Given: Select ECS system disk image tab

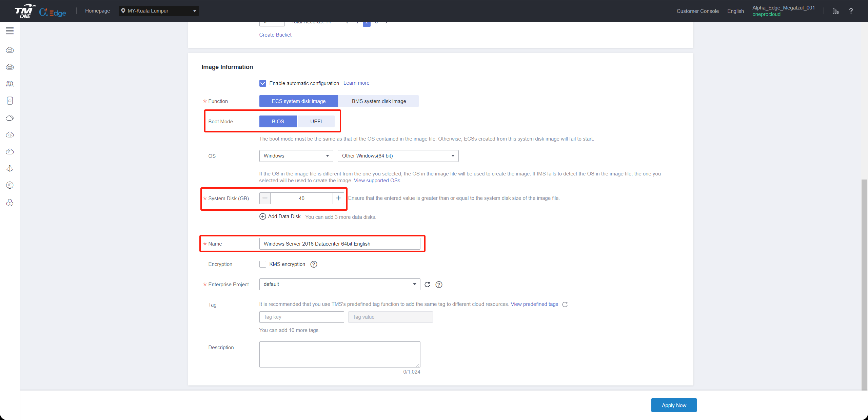Looking at the screenshot, I should 299,101.
